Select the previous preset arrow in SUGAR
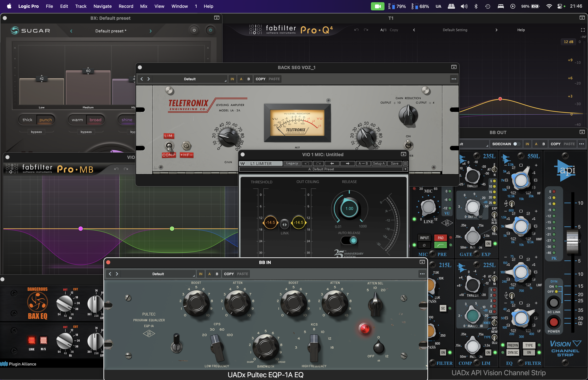 click(x=71, y=31)
